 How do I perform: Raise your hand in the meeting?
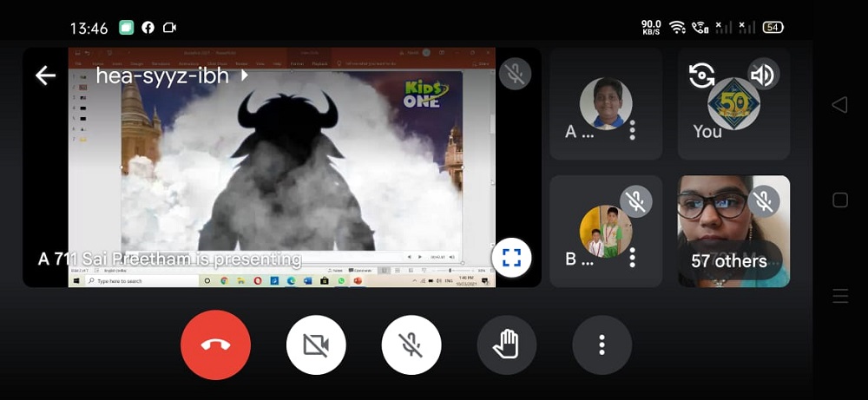point(506,344)
